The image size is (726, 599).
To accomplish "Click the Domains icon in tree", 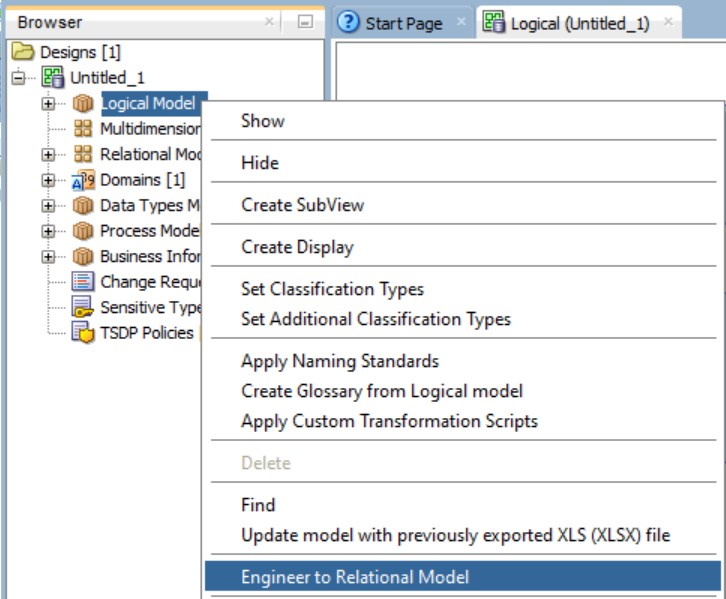I will (84, 181).
